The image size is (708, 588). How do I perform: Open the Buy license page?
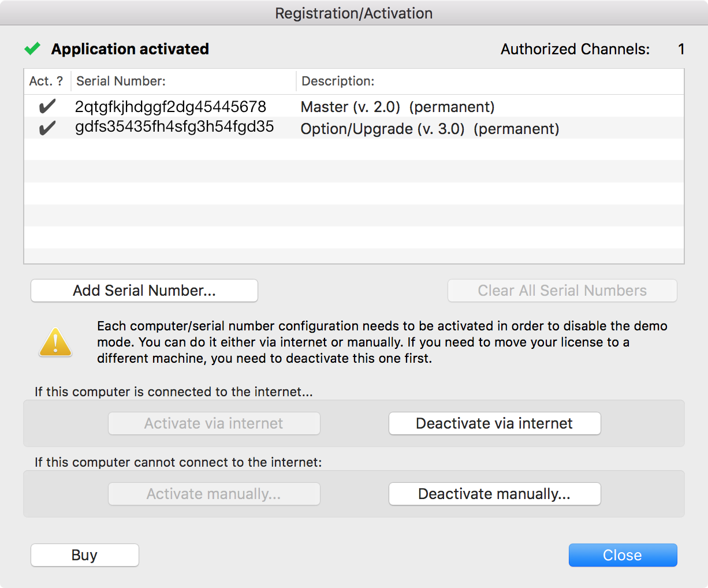(85, 555)
